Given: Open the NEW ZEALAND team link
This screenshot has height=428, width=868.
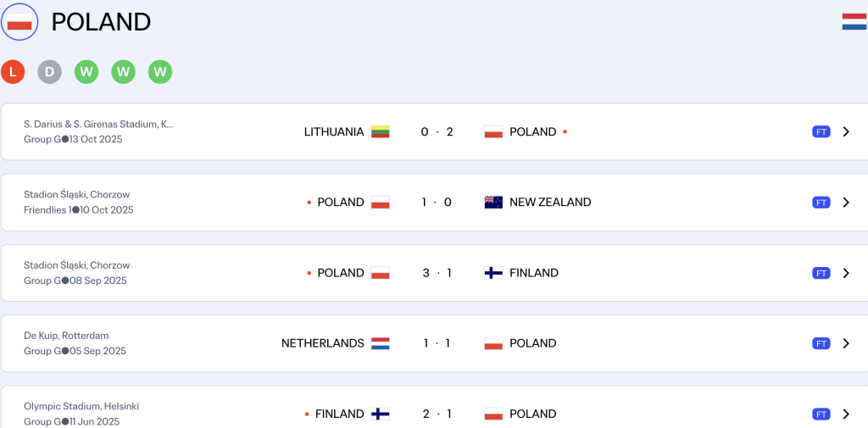Looking at the screenshot, I should tap(550, 203).
